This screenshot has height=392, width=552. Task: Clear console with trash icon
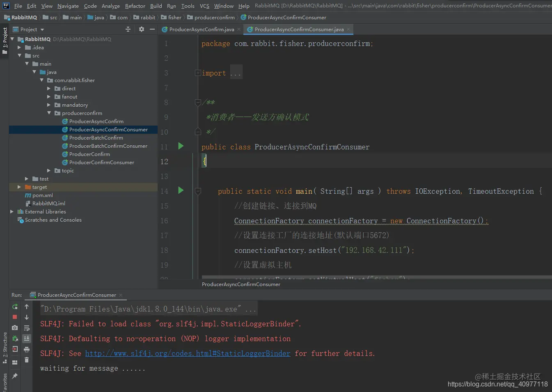point(27,360)
